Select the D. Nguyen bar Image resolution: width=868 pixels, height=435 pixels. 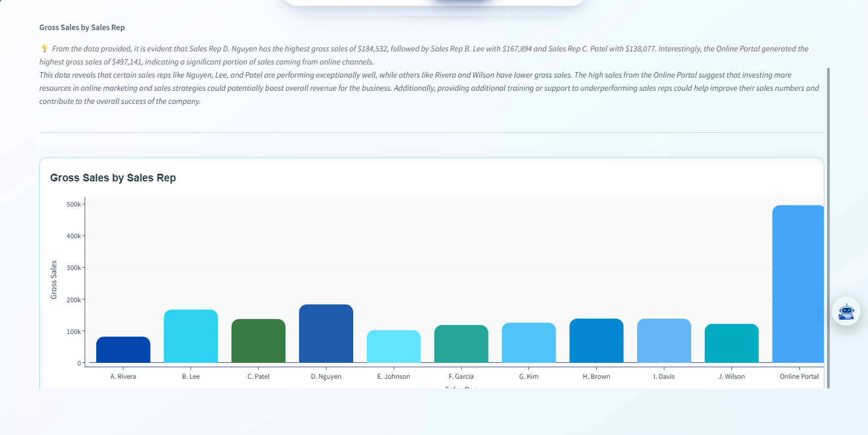[x=326, y=333]
